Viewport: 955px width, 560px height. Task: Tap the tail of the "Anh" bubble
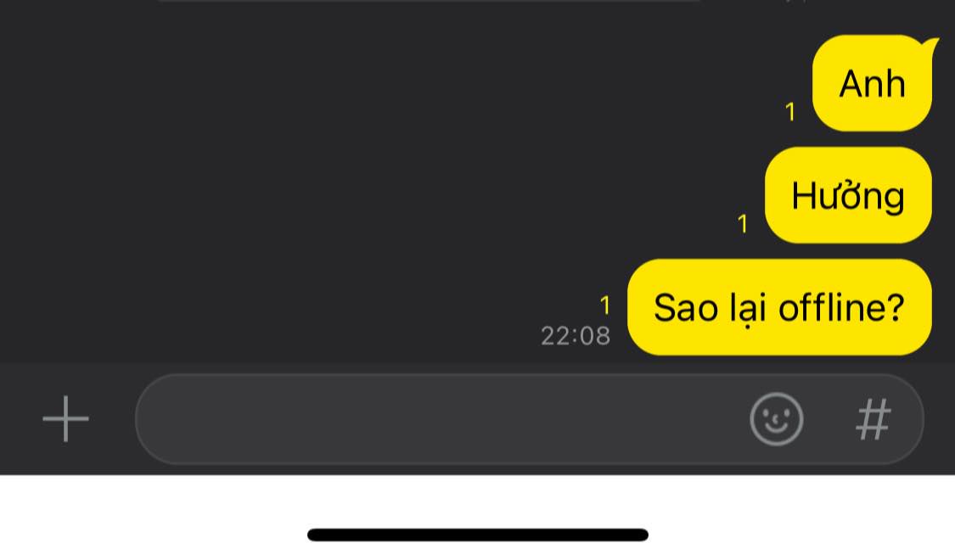[x=930, y=46]
